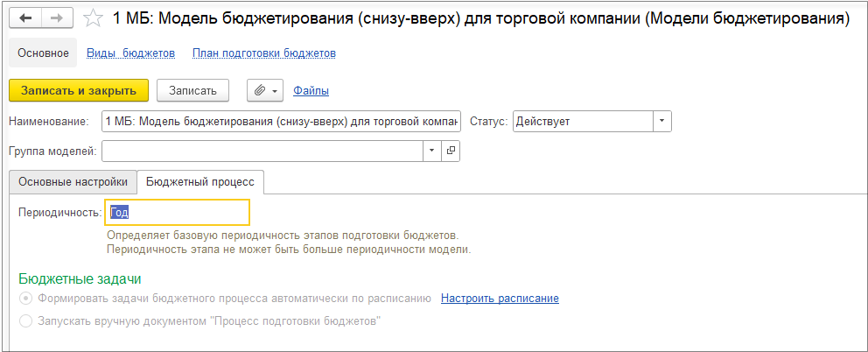This screenshot has width=868, height=352.
Task: Open the Файлы link
Action: tap(311, 90)
